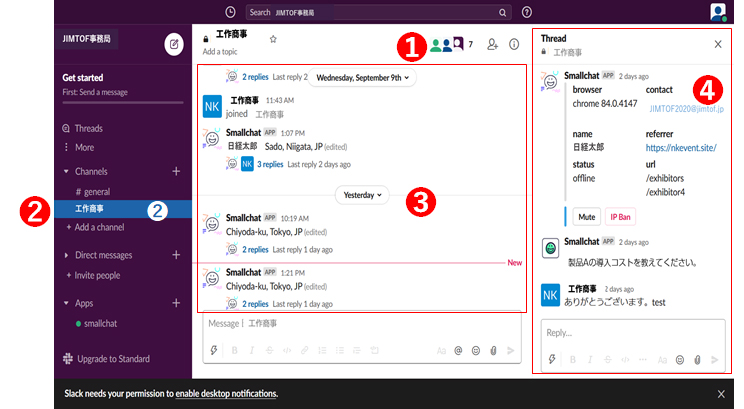This screenshot has height=409, width=744.
Task: Add an app with Apps plus icon
Action: 176,303
